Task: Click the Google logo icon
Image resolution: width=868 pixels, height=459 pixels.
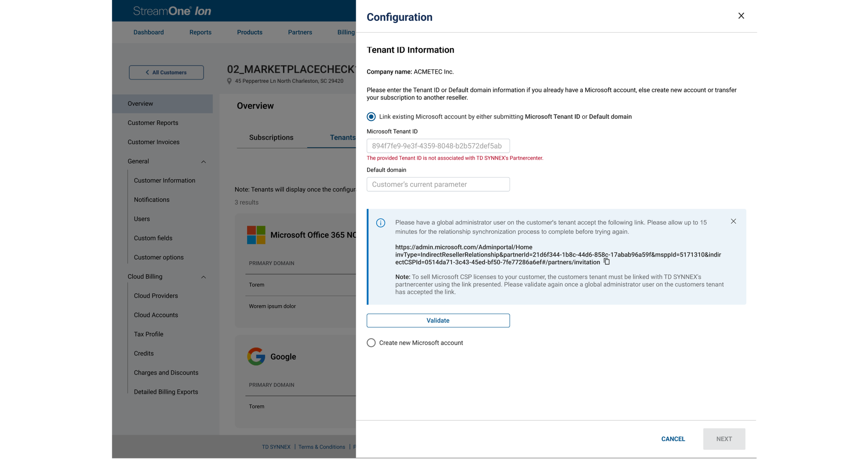Action: point(256,357)
